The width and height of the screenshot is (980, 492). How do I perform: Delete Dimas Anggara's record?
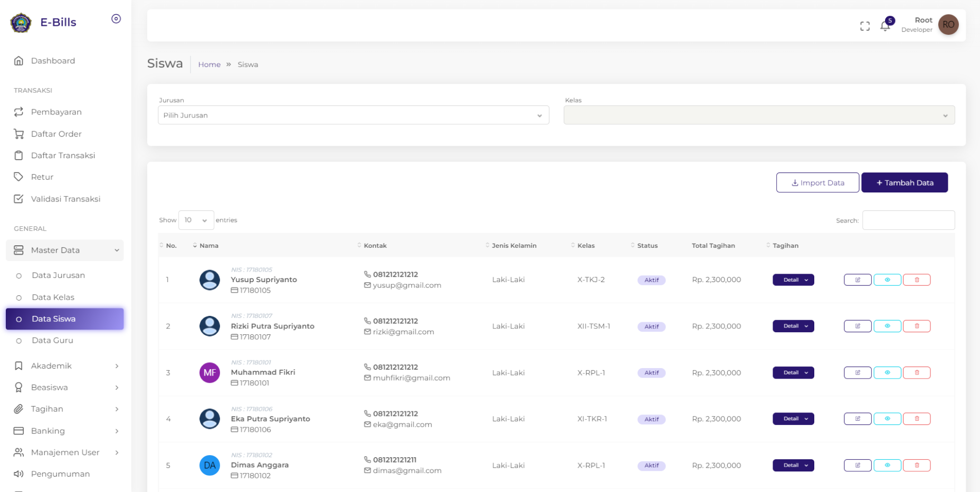(x=916, y=465)
